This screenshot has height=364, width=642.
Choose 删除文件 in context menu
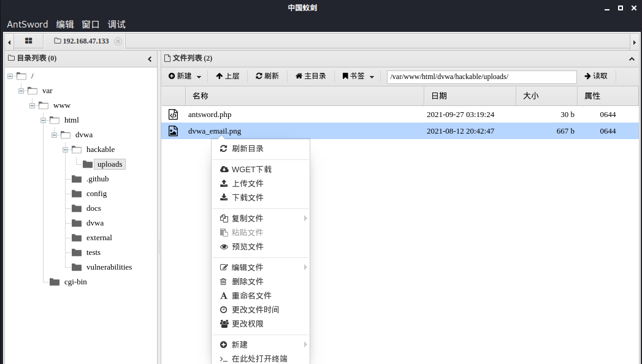click(x=261, y=281)
